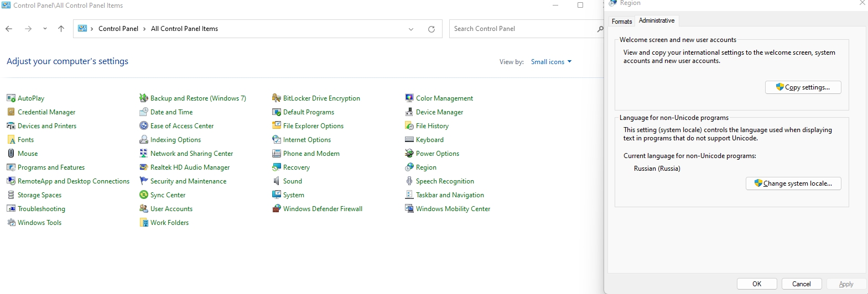Open the Network and Sharing Center link

coord(191,154)
